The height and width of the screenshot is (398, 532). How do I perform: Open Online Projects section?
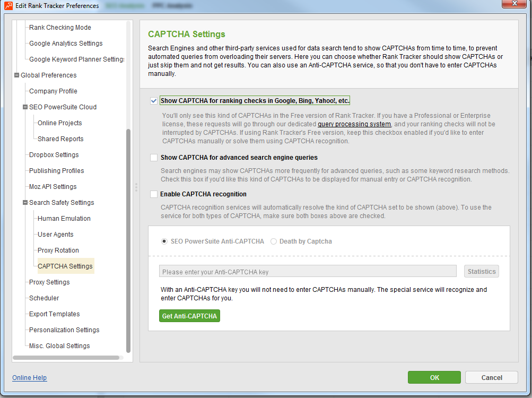tap(60, 123)
